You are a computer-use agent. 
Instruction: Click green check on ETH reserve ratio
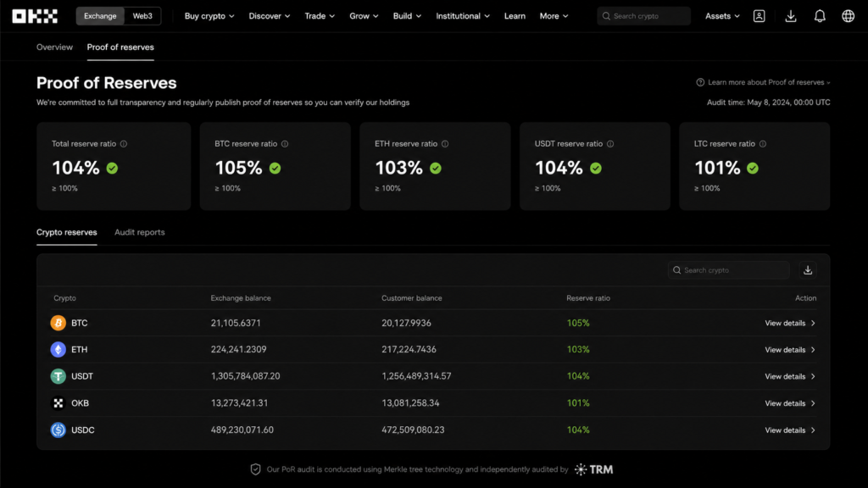tap(436, 169)
